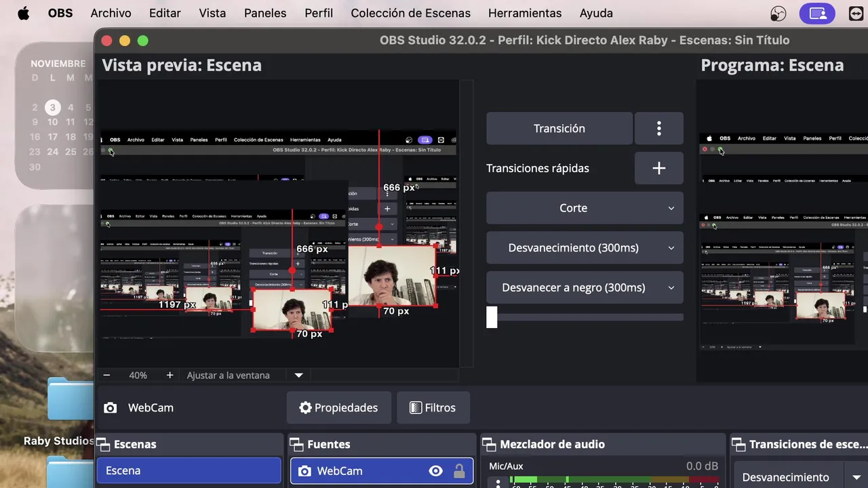
Task: Click the Transición button
Action: pos(559,128)
